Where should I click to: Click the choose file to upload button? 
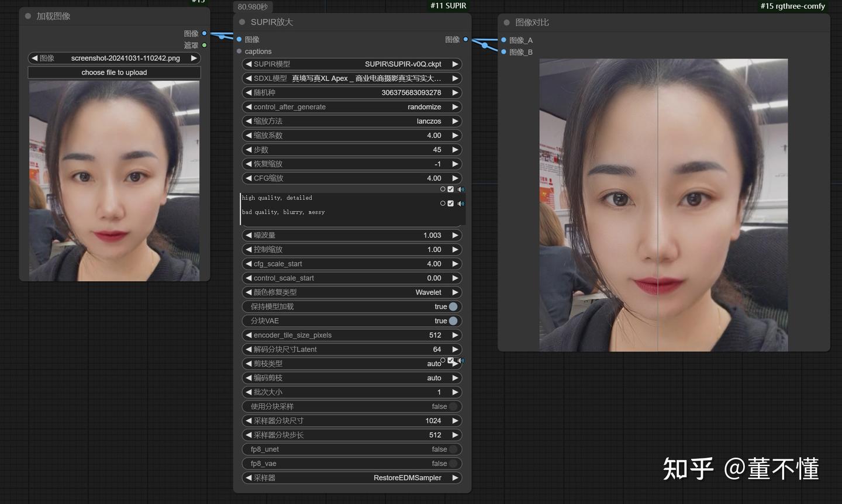[114, 72]
